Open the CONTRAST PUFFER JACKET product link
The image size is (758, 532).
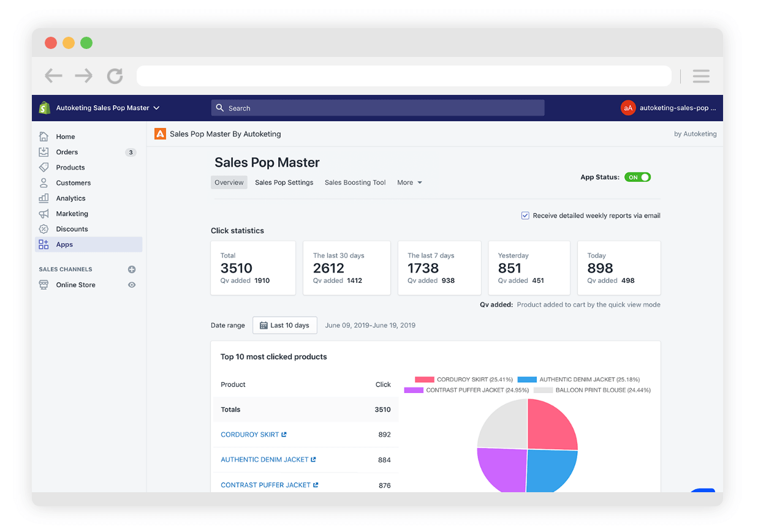click(x=266, y=485)
